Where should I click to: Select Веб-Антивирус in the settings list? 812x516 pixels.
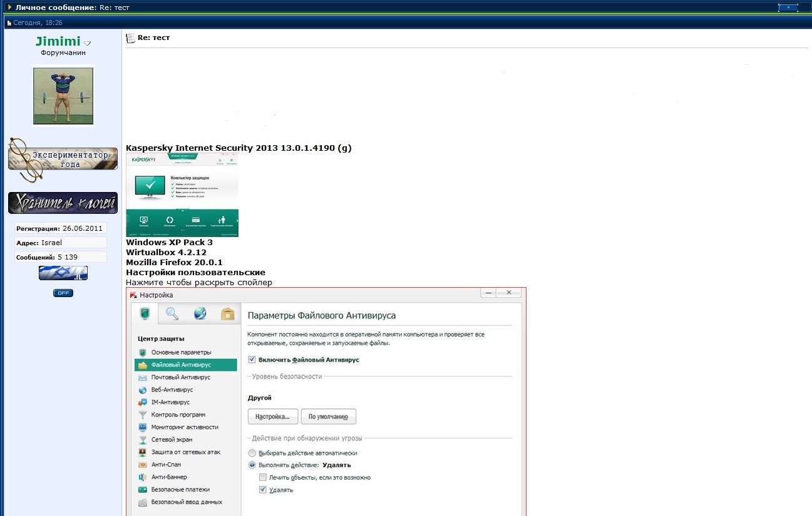point(172,390)
